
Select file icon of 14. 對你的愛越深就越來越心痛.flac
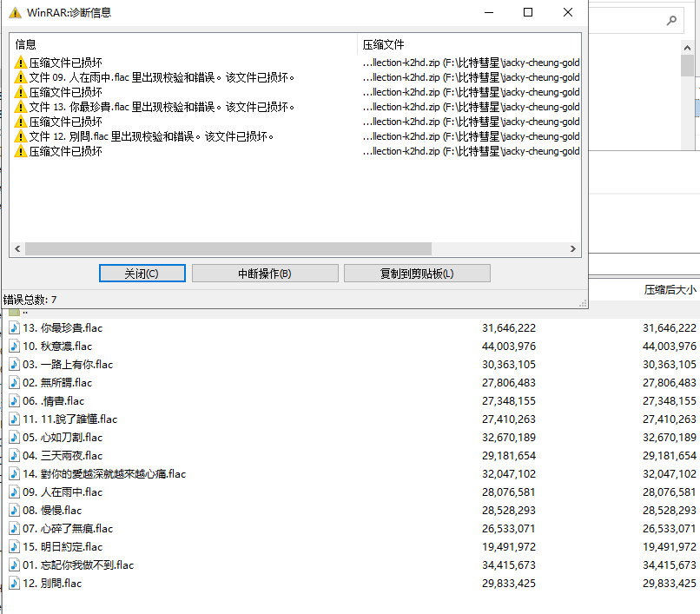[14, 474]
